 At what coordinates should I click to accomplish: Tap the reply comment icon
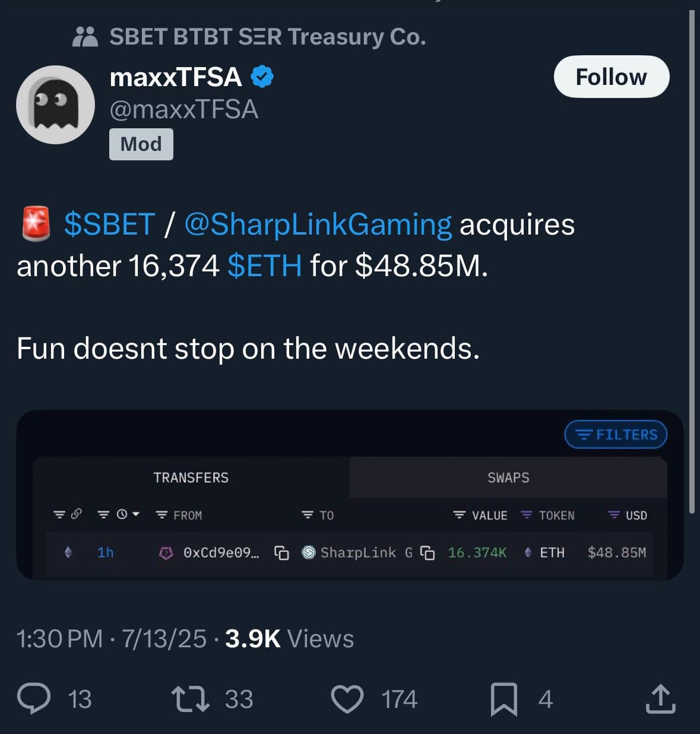(x=34, y=698)
